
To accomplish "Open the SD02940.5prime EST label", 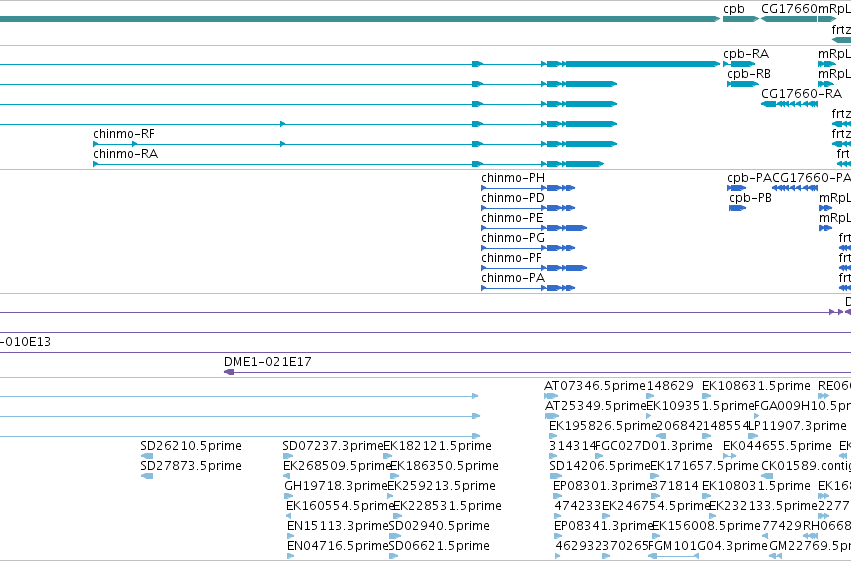I will 439,526.
